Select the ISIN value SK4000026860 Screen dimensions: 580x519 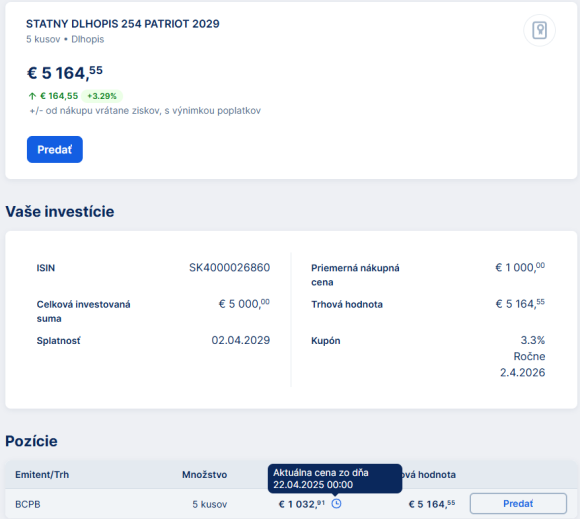click(x=229, y=267)
